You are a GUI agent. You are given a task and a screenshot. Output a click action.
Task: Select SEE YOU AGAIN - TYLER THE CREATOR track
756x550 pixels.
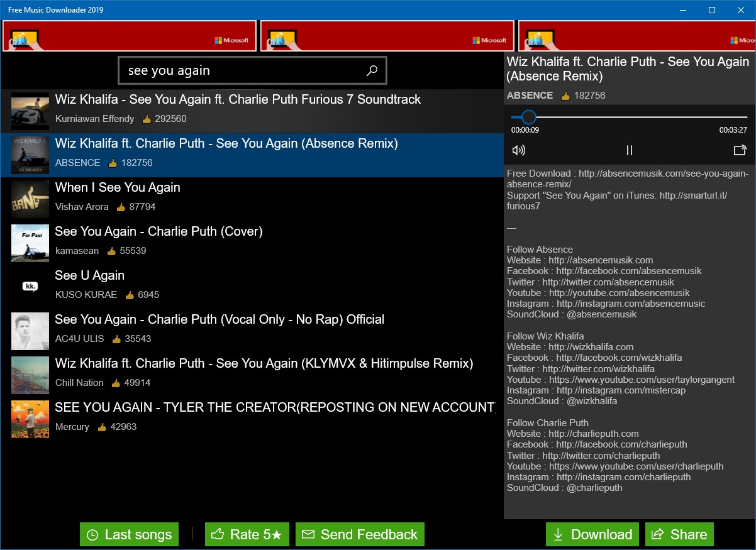[252, 419]
